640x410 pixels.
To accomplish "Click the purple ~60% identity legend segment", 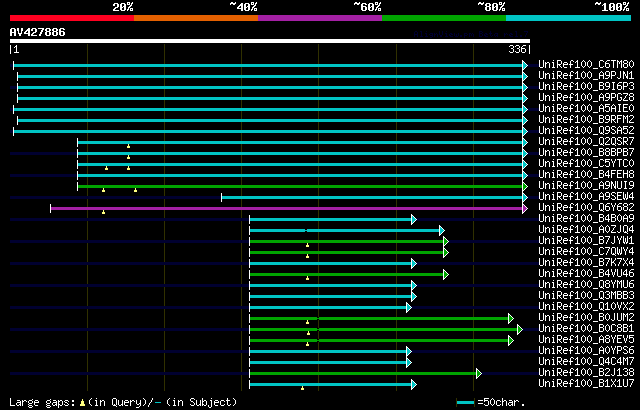I will click(x=320, y=18).
